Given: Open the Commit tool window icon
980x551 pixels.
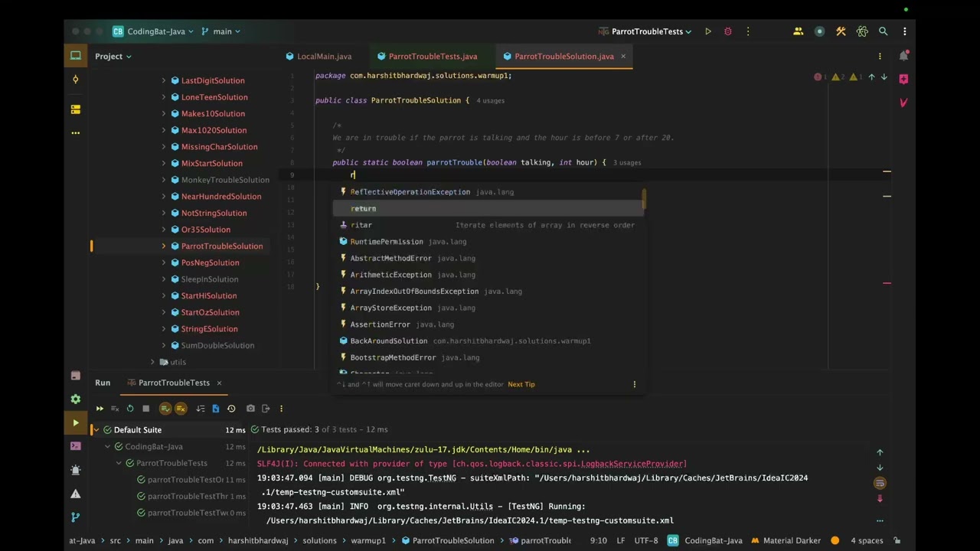Looking at the screenshot, I should [76, 80].
